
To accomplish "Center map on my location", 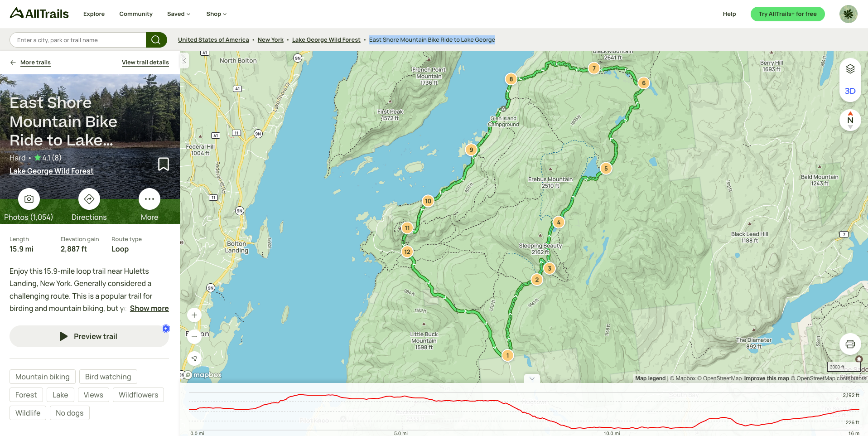I will (194, 358).
